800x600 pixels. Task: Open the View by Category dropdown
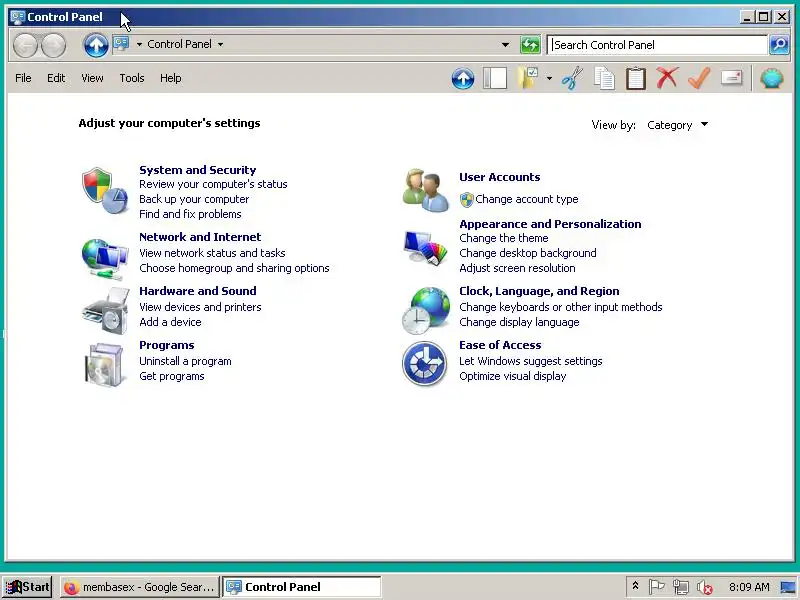pyautogui.click(x=677, y=125)
